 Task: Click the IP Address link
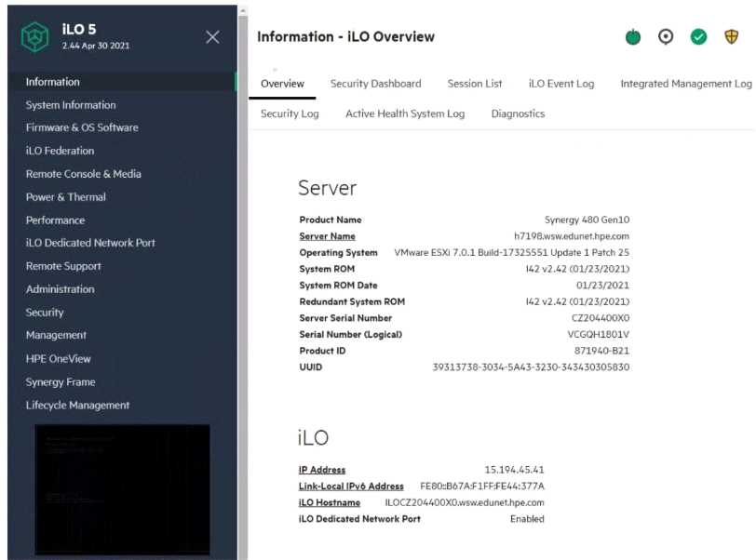pyautogui.click(x=322, y=470)
